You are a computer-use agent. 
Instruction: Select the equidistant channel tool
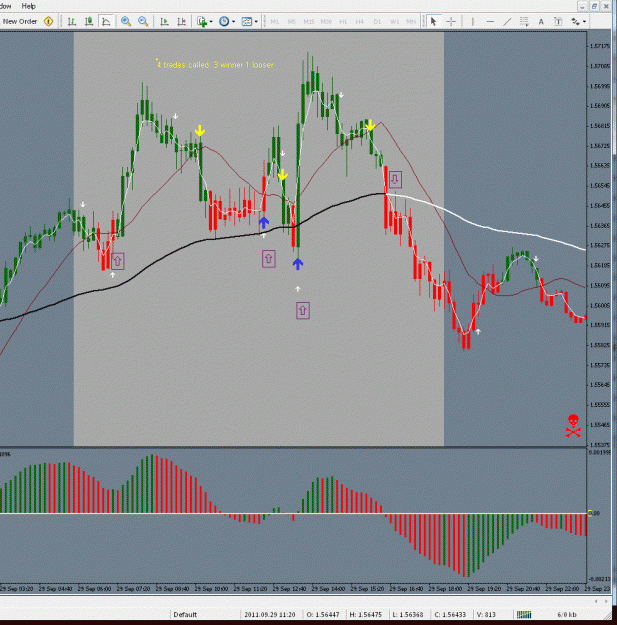(524, 22)
